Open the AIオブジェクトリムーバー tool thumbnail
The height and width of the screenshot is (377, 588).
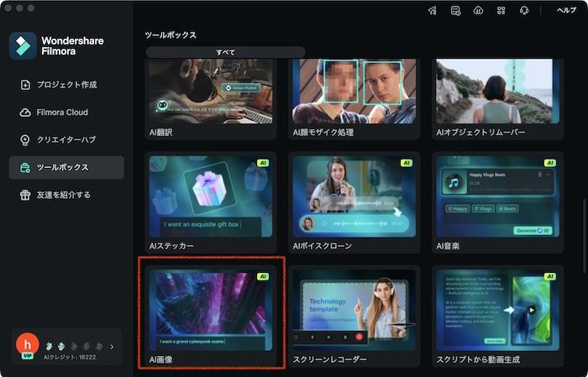(497, 91)
